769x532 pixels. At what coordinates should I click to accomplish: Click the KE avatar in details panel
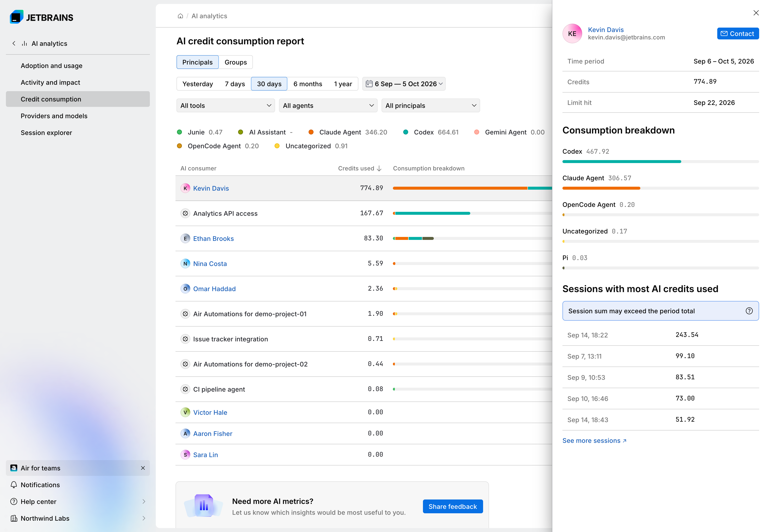pos(572,33)
